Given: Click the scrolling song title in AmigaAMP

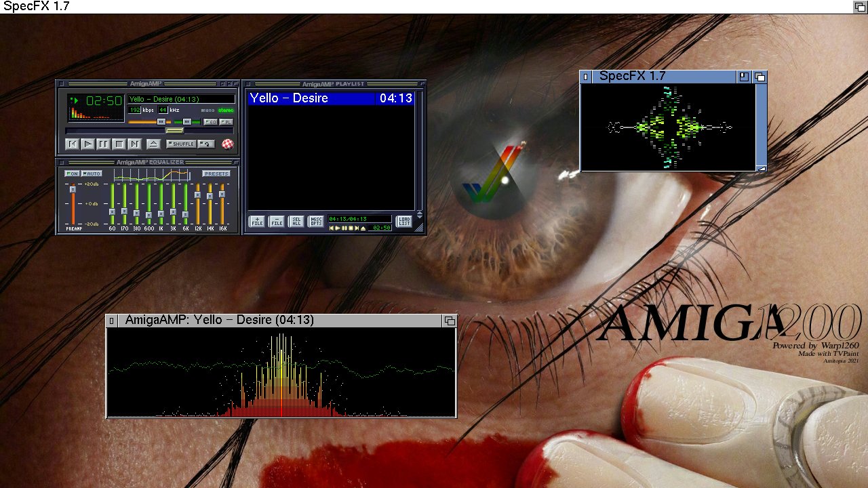Looking at the screenshot, I should click(181, 100).
